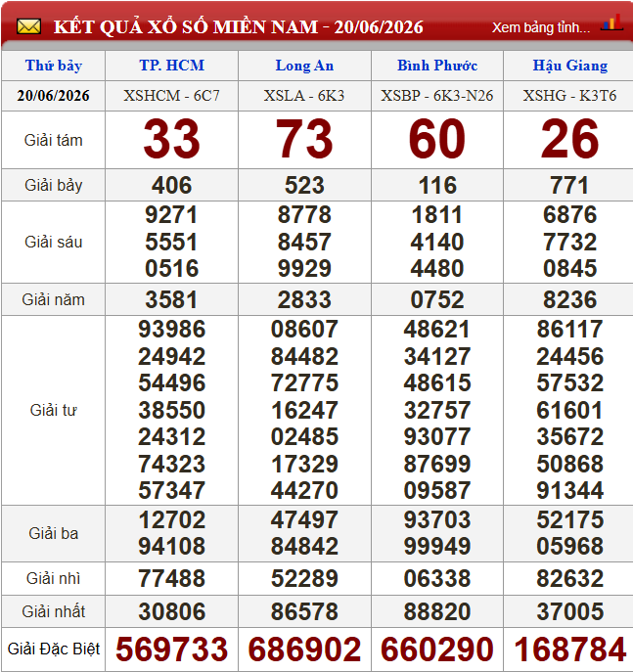Click Giải sáu number 0845
The height and width of the screenshot is (672, 633).
tap(570, 268)
